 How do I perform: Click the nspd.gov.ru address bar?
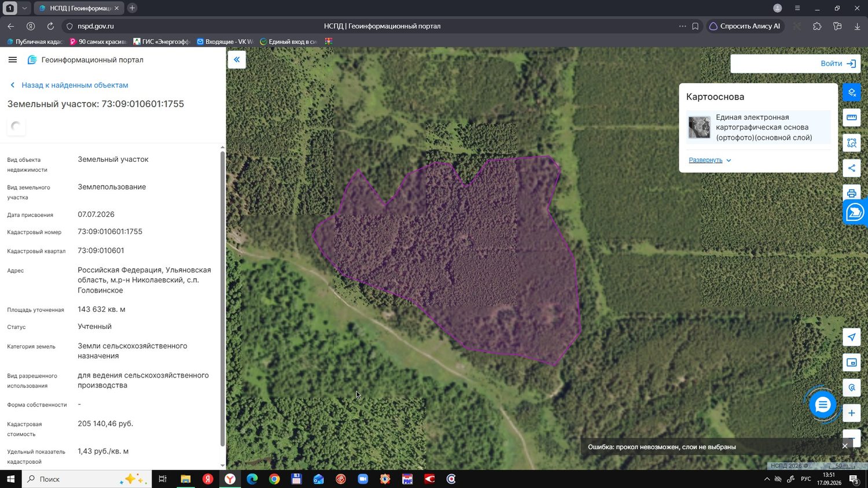pos(95,26)
